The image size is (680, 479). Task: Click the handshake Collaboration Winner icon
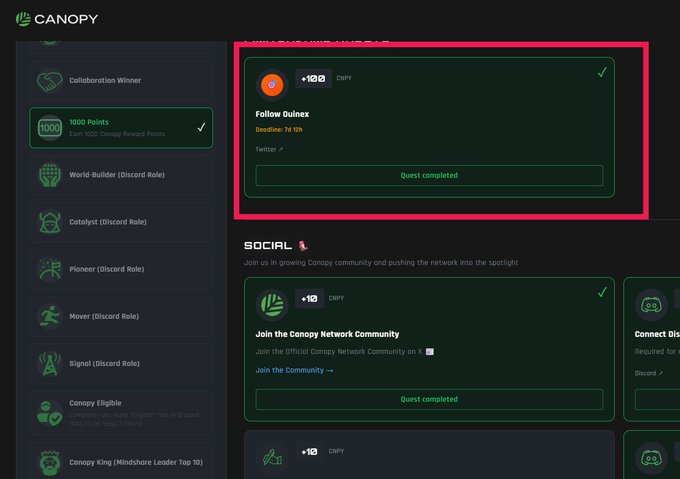(49, 81)
